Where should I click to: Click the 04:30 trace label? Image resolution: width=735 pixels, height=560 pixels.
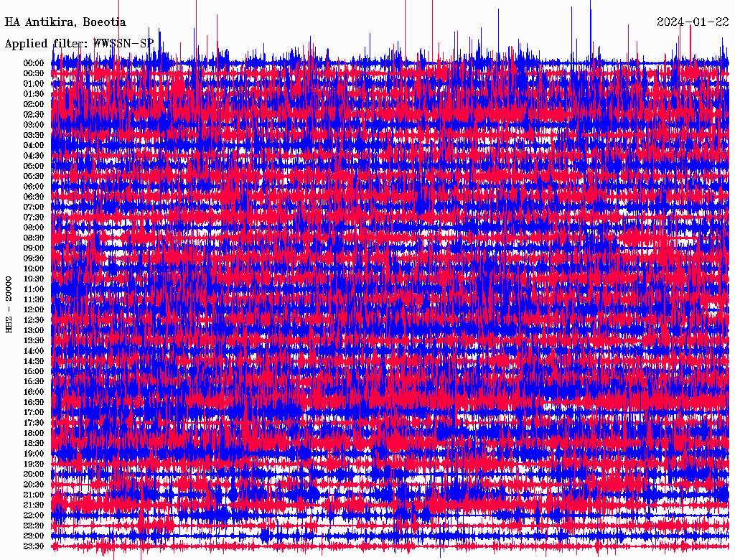[x=33, y=156]
